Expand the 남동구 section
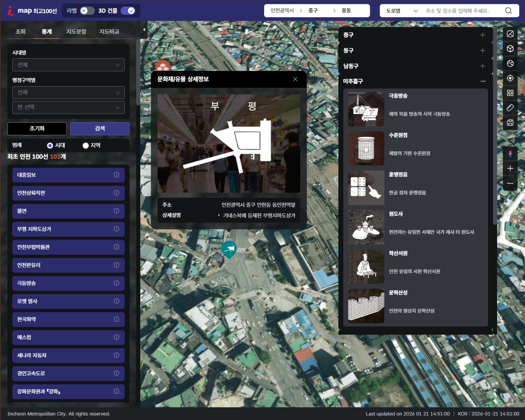 [483, 66]
